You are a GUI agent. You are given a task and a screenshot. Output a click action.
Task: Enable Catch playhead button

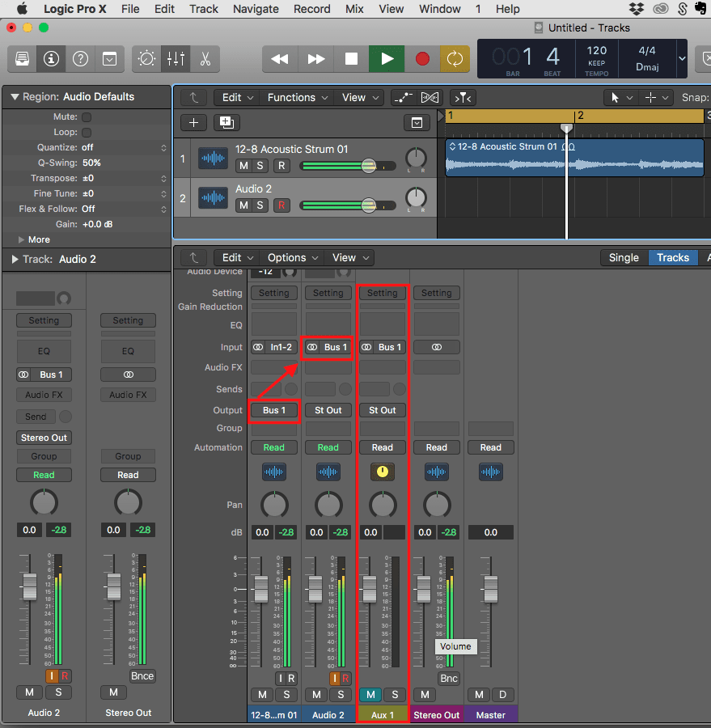(463, 98)
